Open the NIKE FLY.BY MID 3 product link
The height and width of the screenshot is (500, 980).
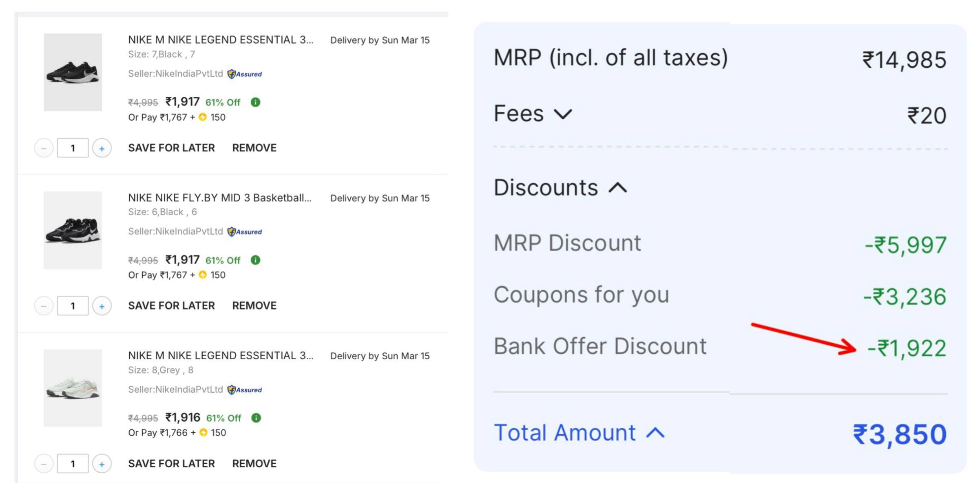coord(219,198)
